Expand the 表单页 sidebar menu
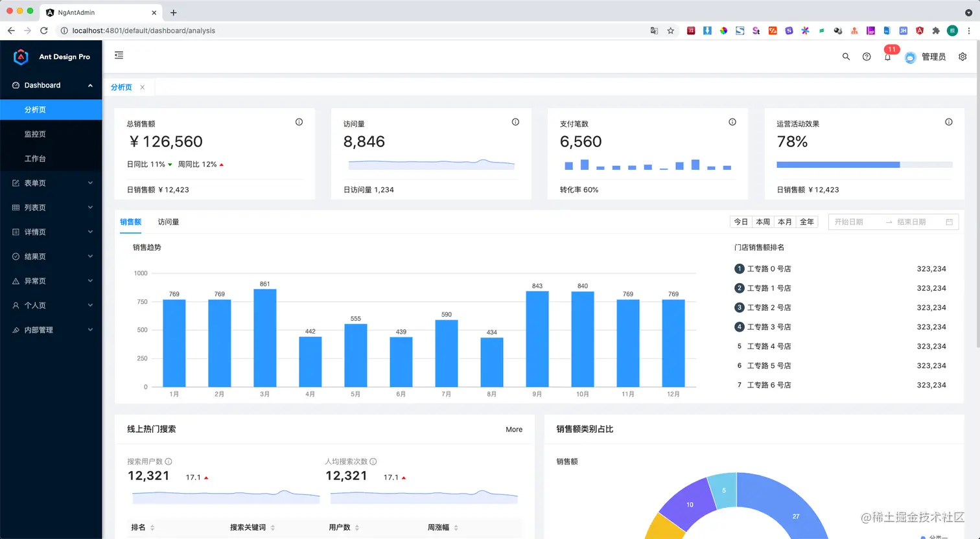Viewport: 980px width, 539px height. pyautogui.click(x=51, y=183)
